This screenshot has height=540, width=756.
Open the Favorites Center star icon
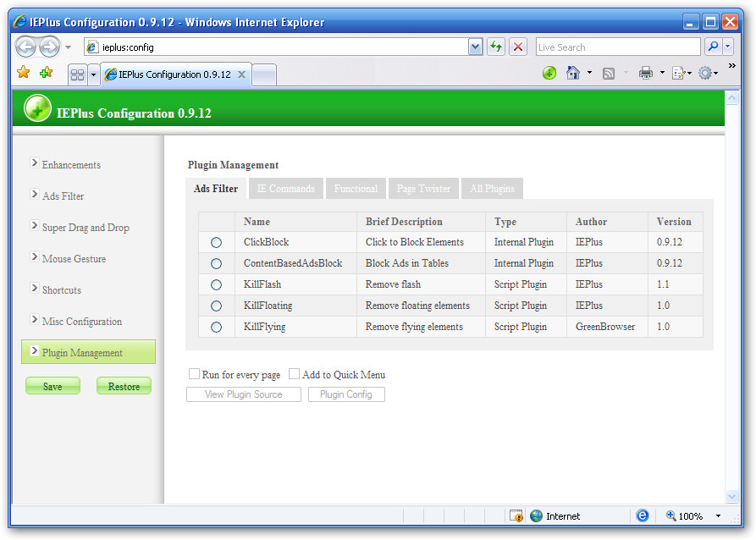coord(23,73)
